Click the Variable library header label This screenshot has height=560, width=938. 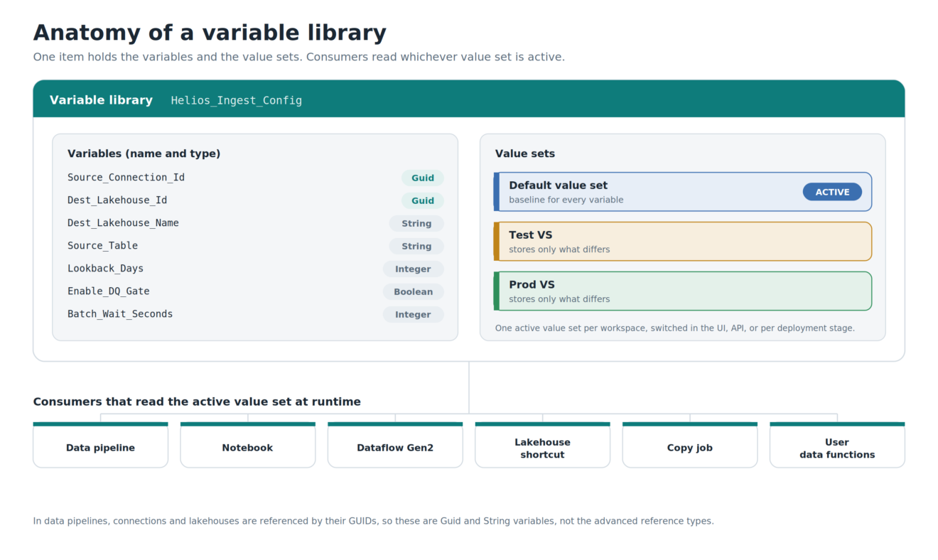[101, 100]
